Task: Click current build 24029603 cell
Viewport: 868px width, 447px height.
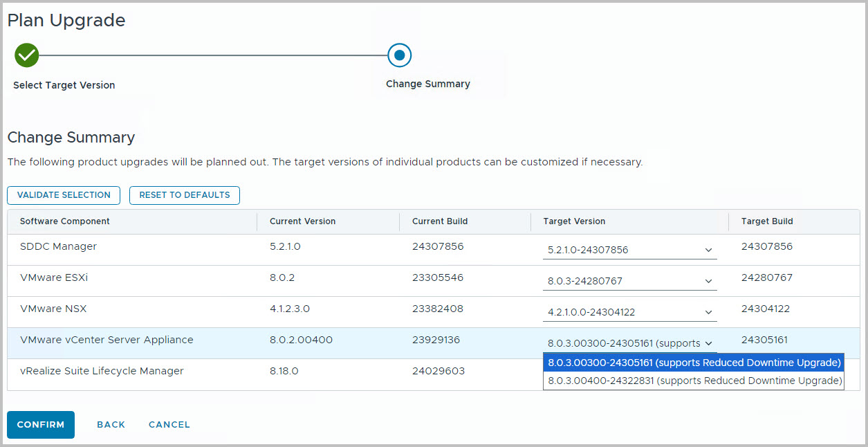Action: [x=438, y=371]
